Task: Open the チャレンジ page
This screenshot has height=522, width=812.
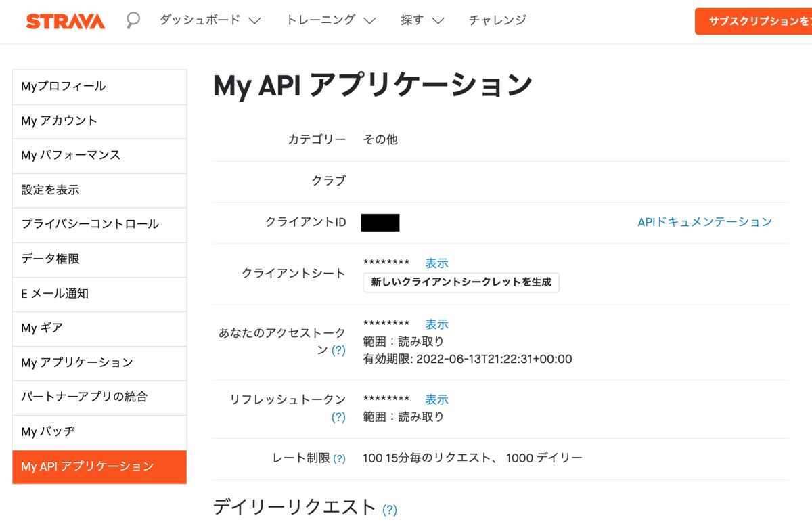Action: (497, 20)
